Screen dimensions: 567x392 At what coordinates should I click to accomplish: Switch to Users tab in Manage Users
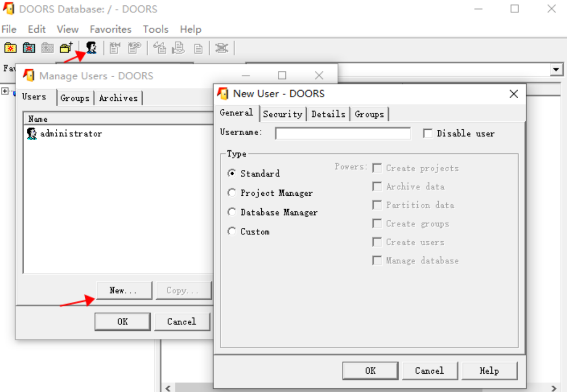34,97
